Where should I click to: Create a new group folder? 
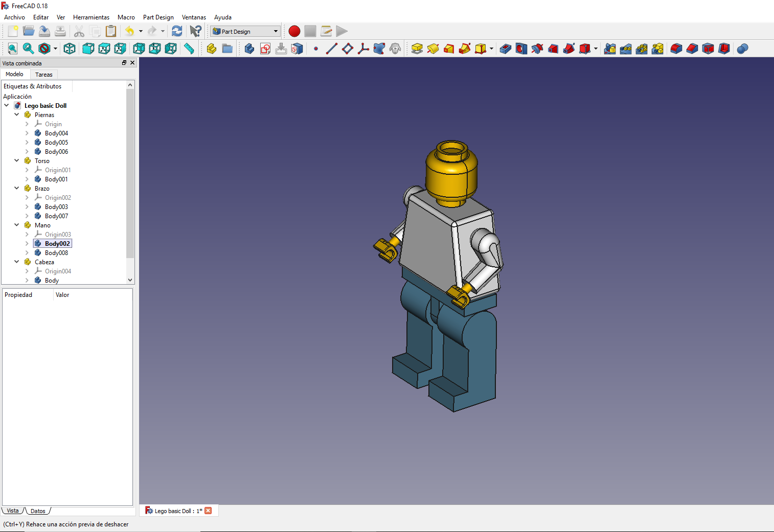(x=227, y=49)
